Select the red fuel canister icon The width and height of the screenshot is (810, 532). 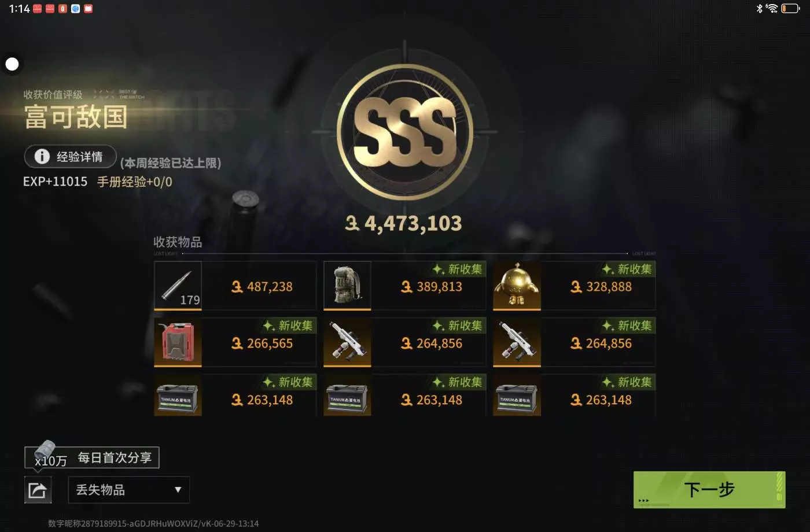point(178,342)
